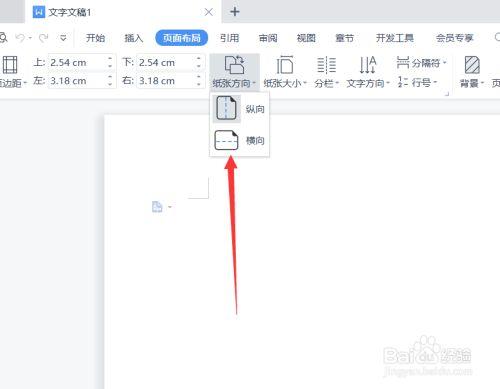Choose 纵向 portrait orientation icon
The height and width of the screenshot is (389, 500).
226,108
